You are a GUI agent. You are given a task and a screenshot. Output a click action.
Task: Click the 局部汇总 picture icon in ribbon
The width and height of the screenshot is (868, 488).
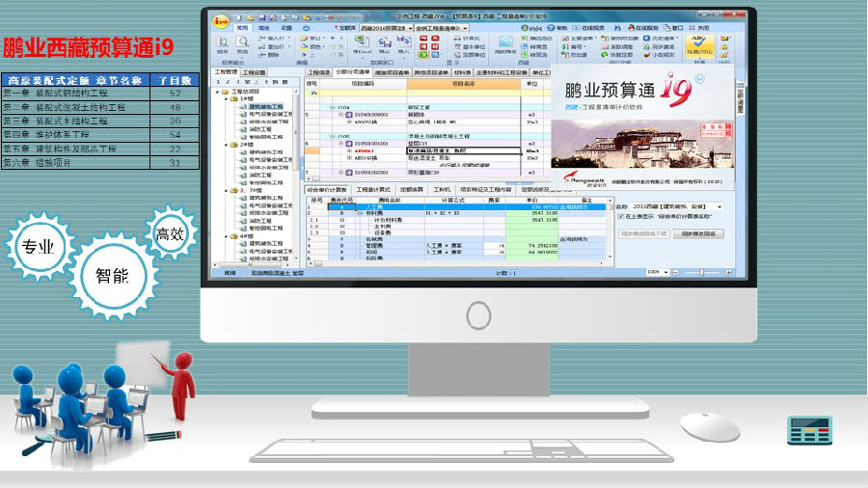coord(504,44)
